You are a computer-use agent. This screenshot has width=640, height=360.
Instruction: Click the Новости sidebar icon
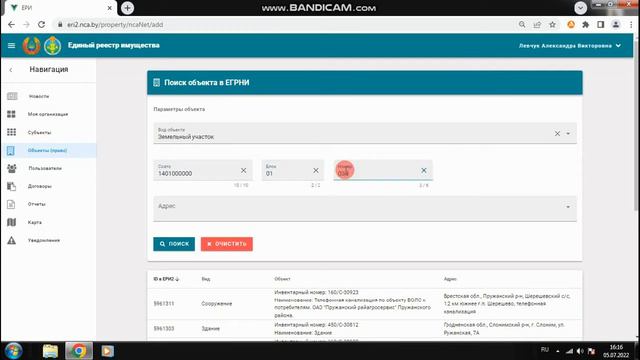point(12,96)
